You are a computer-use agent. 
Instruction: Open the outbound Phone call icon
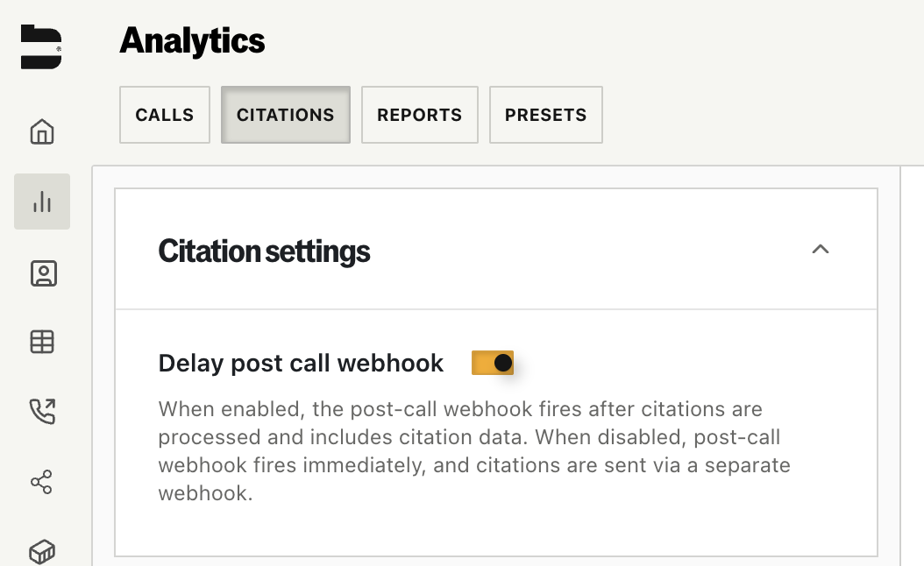[x=41, y=411]
